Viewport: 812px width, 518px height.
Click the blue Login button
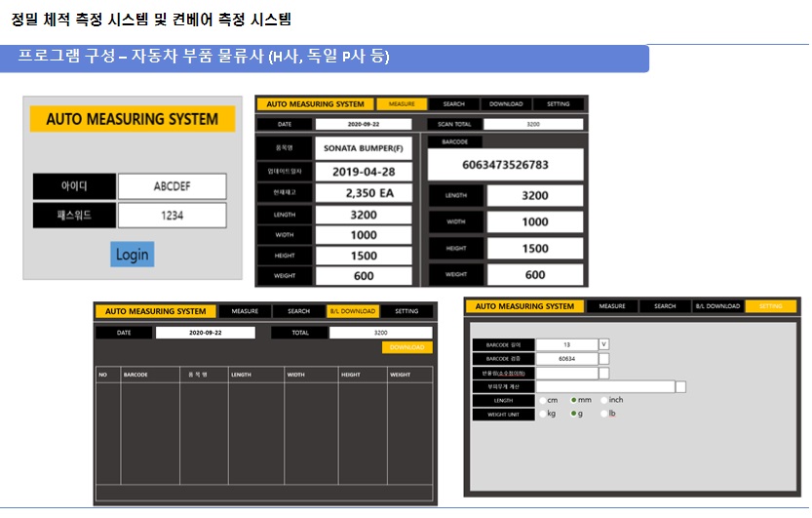click(132, 255)
